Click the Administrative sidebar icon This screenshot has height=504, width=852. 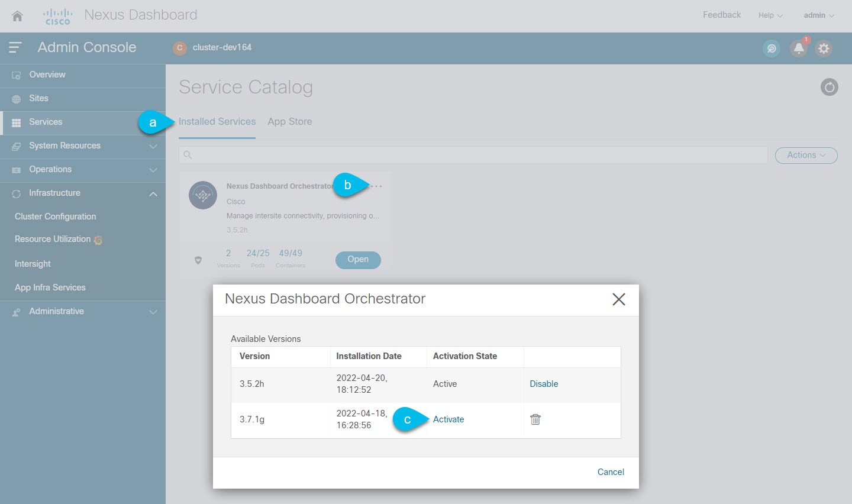point(17,312)
